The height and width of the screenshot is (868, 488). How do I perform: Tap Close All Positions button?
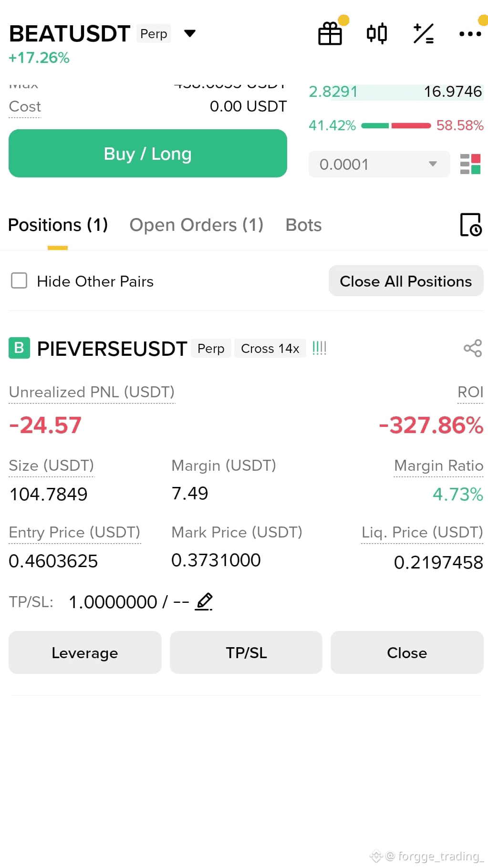(x=406, y=281)
